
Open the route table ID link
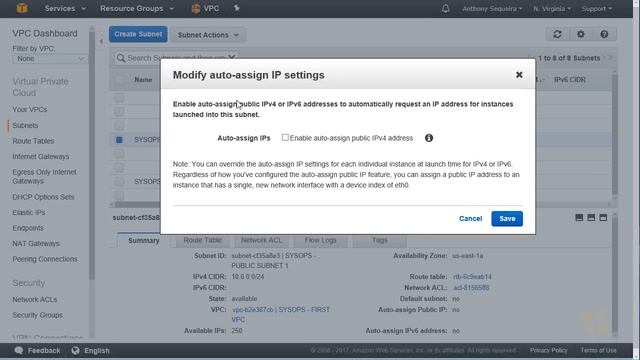click(472, 276)
